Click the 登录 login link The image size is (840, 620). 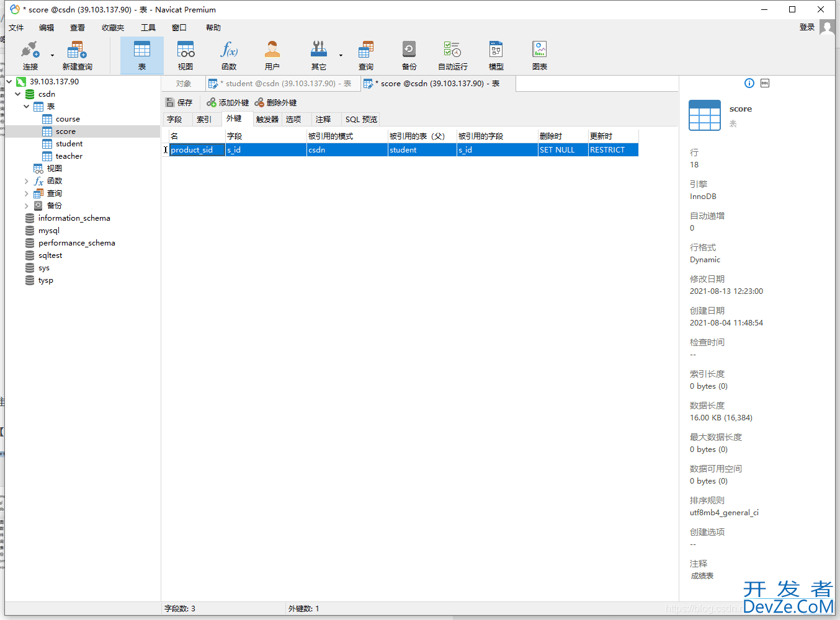tap(807, 27)
